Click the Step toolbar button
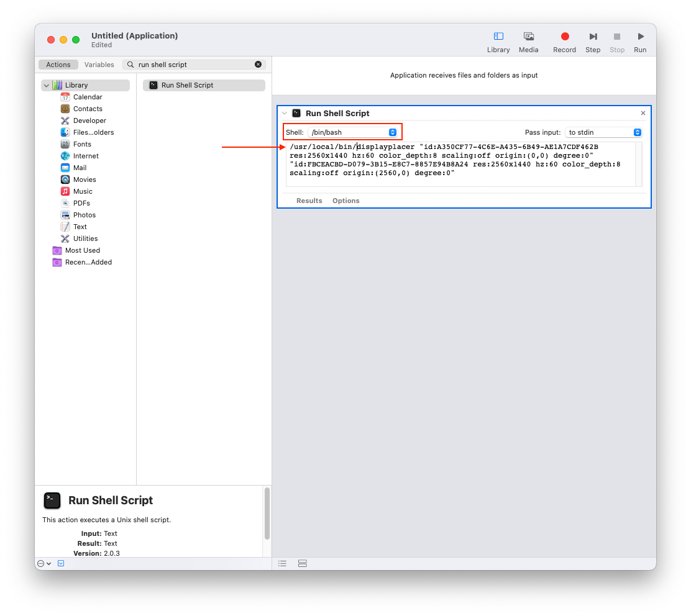The height and width of the screenshot is (616, 691). [593, 42]
